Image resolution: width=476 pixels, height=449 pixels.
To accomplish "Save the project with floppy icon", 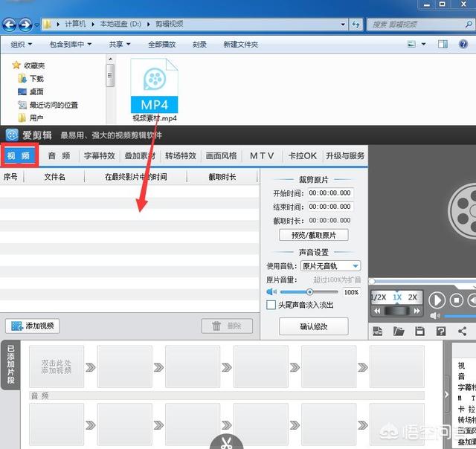I will click(x=419, y=331).
